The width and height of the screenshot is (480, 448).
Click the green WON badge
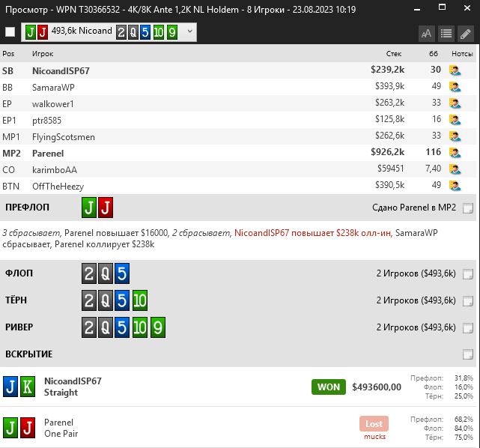tap(329, 387)
